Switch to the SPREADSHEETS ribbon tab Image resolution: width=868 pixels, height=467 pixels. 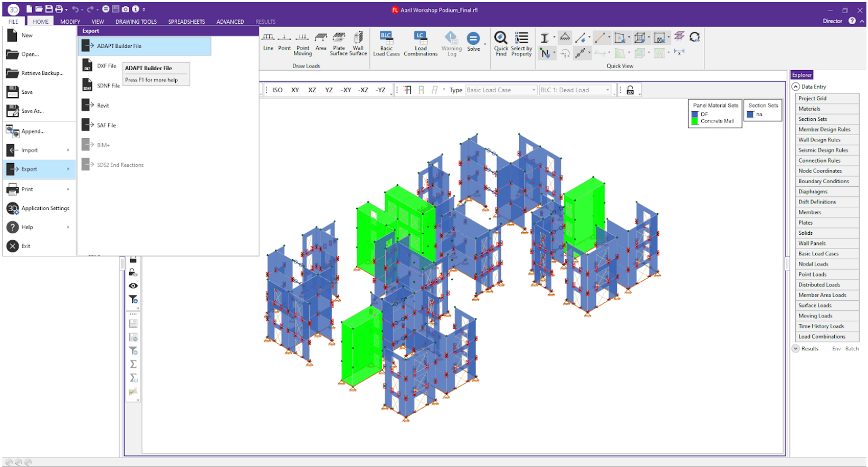point(186,22)
